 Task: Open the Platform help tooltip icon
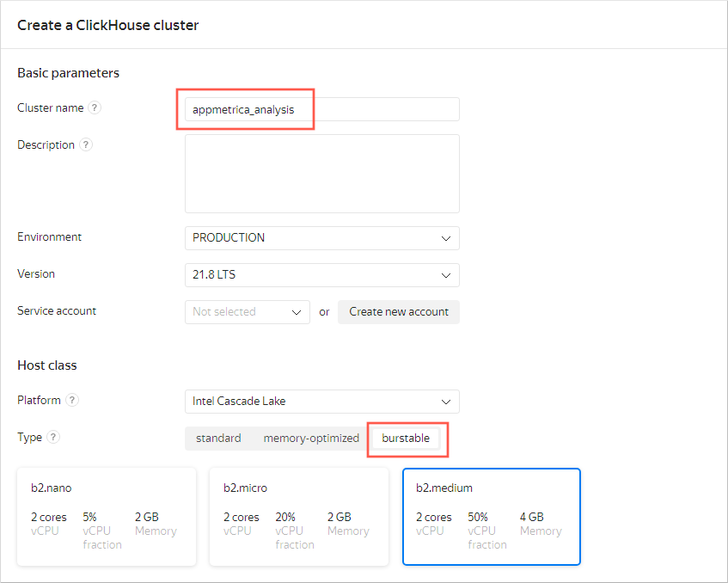(x=72, y=401)
